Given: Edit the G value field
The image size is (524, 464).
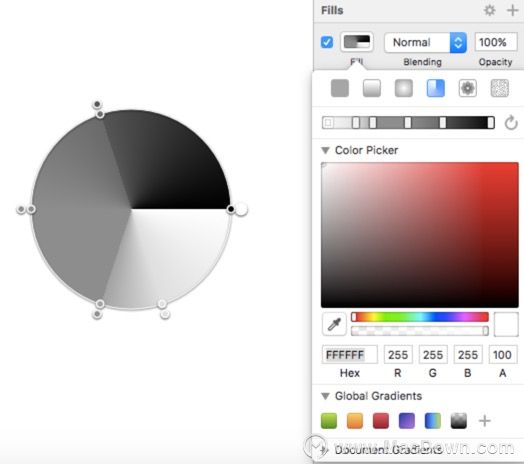Looking at the screenshot, I should pos(433,355).
